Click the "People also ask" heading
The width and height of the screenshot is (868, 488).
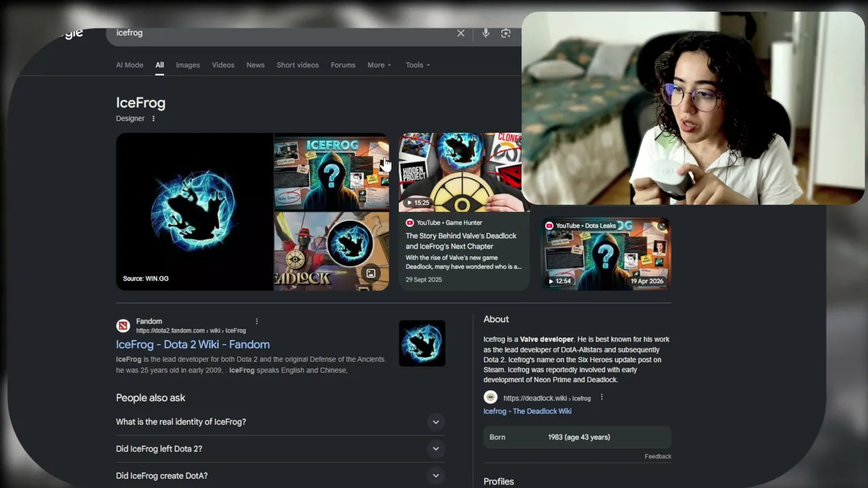tap(151, 398)
